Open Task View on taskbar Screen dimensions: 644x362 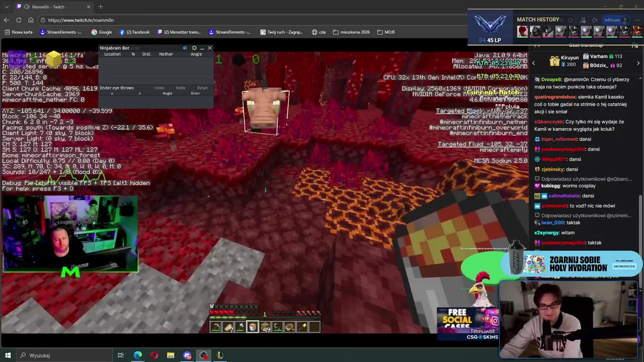(x=121, y=355)
